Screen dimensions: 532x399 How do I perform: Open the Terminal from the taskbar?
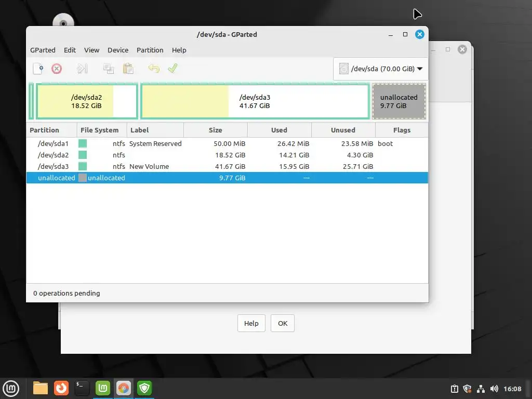(x=82, y=388)
